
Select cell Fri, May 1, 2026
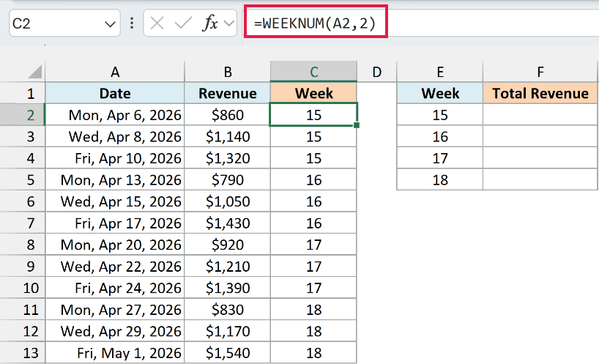(115, 353)
